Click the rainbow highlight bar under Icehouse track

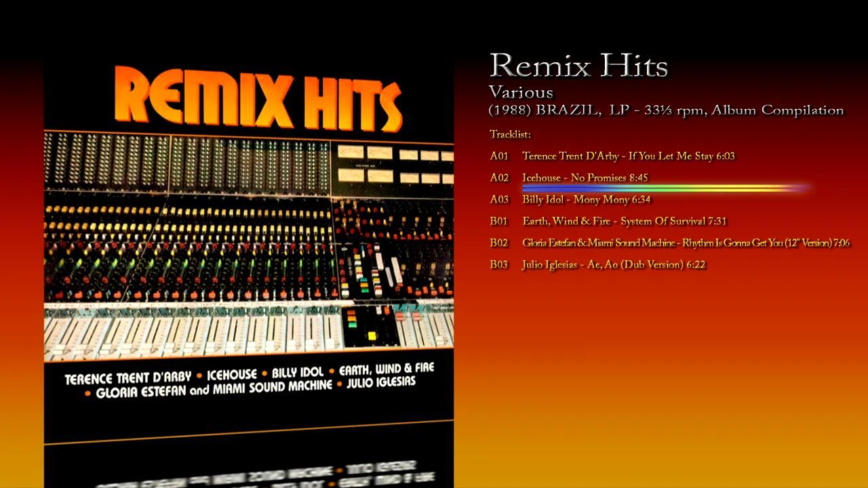[x=665, y=187]
